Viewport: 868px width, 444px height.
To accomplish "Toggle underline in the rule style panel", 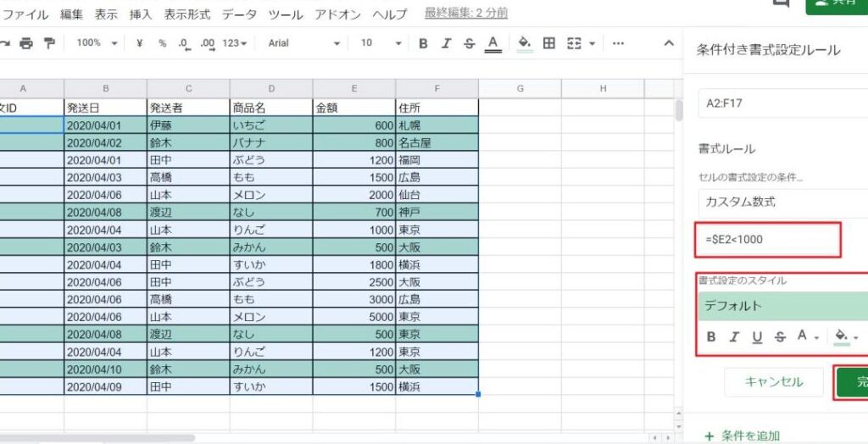I will coord(757,336).
